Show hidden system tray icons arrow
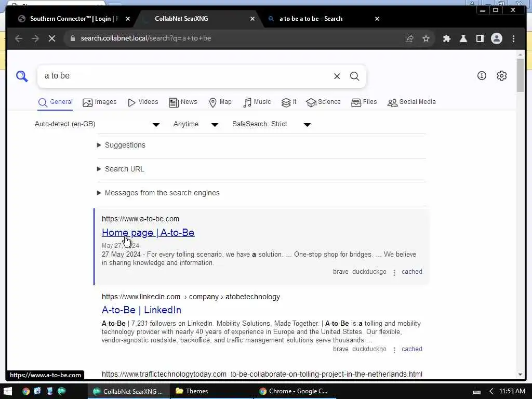This screenshot has width=532, height=399. [491, 391]
